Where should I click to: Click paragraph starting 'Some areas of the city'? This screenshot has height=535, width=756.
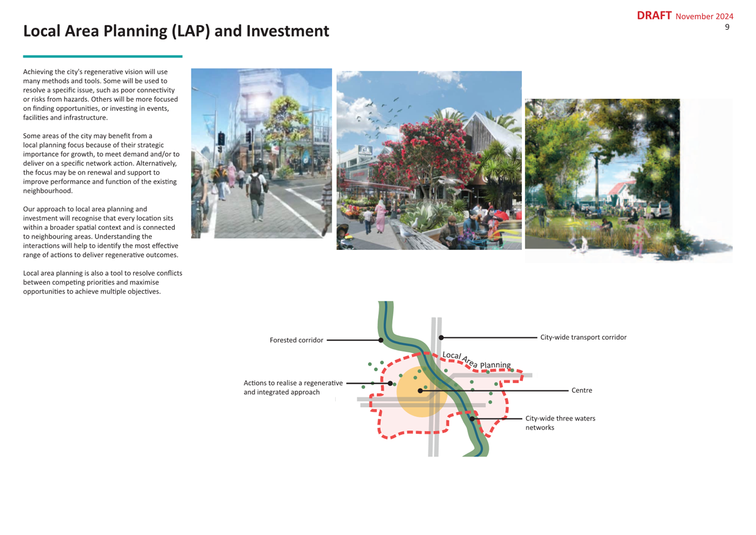[x=101, y=163]
